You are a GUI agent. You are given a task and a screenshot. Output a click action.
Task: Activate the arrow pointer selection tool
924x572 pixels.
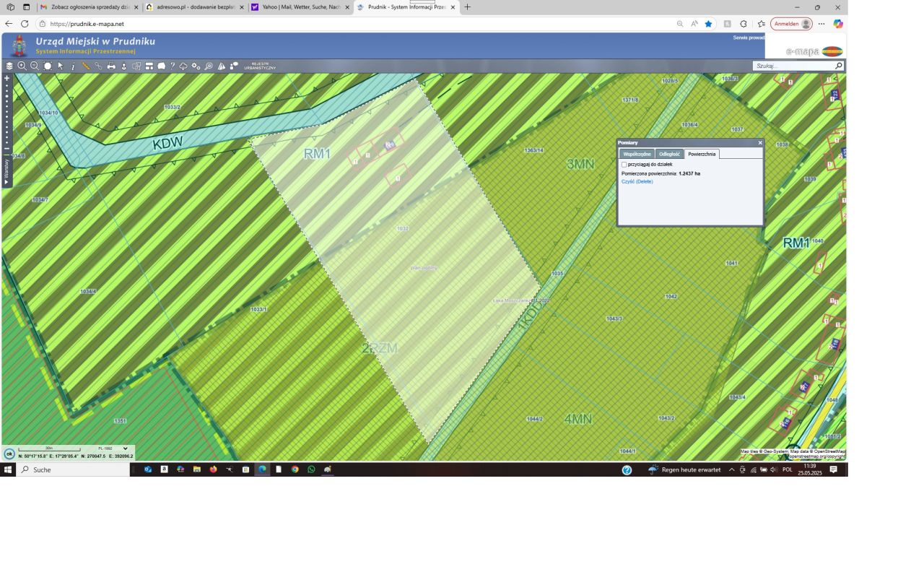click(x=61, y=66)
